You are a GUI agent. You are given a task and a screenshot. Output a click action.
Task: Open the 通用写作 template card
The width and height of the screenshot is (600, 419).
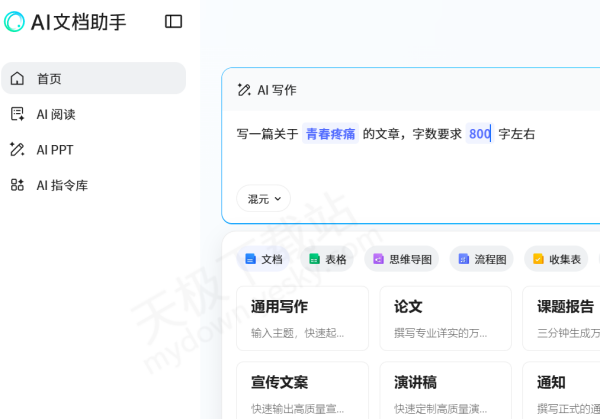(303, 318)
